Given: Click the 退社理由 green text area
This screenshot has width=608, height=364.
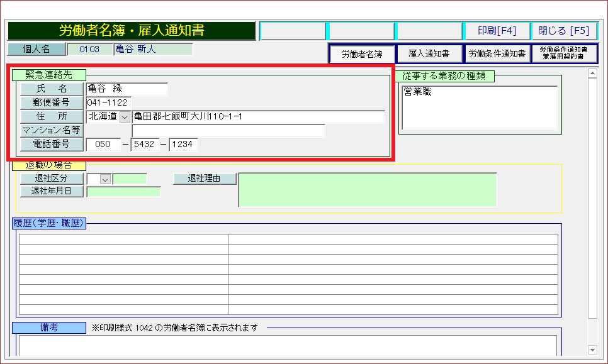Looking at the screenshot, I should click(367, 189).
